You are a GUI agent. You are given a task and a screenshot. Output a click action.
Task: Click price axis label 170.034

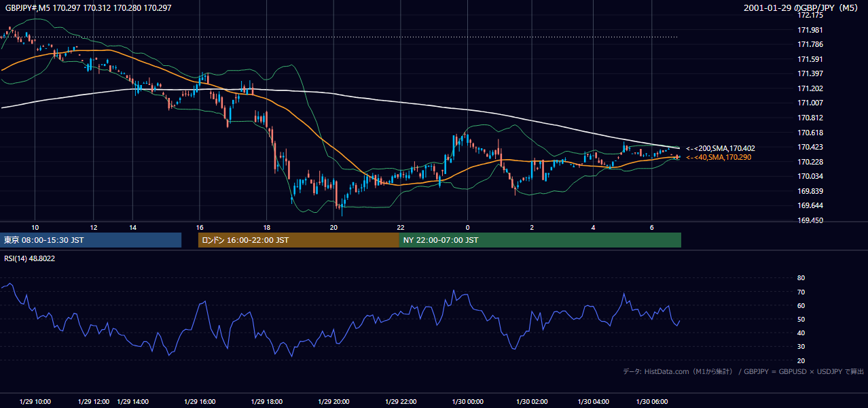[810, 176]
